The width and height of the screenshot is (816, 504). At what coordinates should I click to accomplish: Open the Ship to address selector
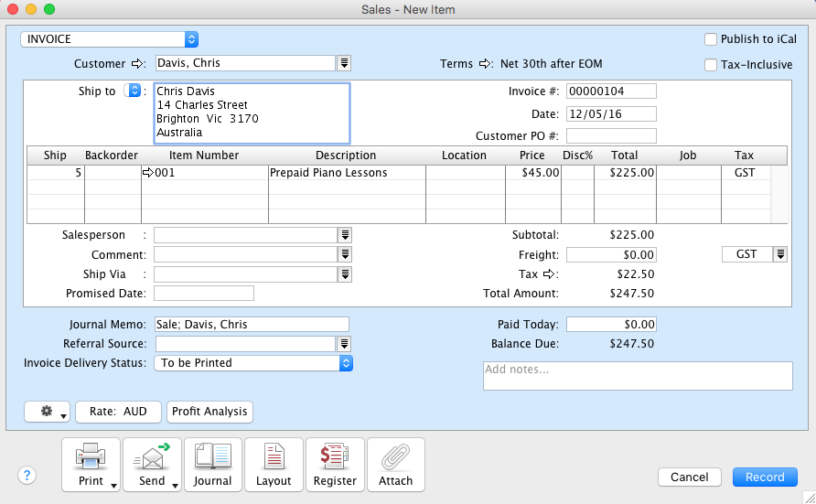pyautogui.click(x=134, y=91)
